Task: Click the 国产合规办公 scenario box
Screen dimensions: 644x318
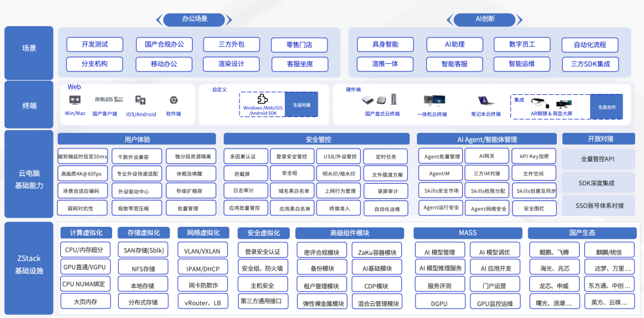Action: coord(165,44)
